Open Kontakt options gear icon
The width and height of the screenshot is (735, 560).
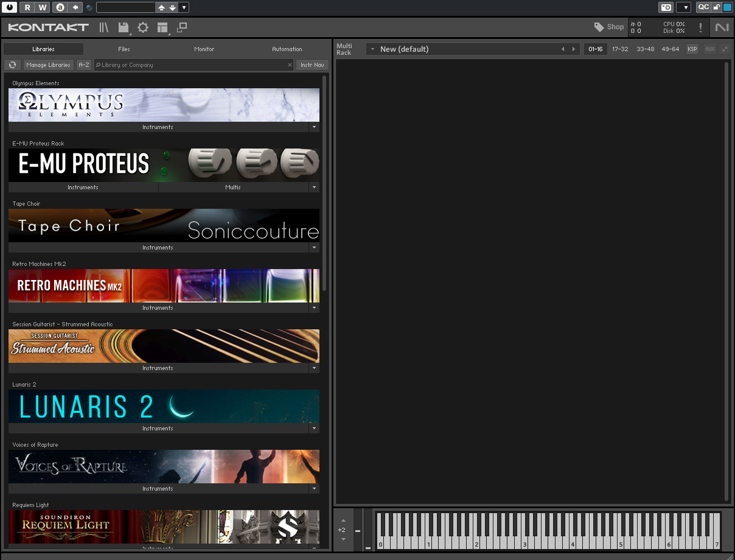143,27
